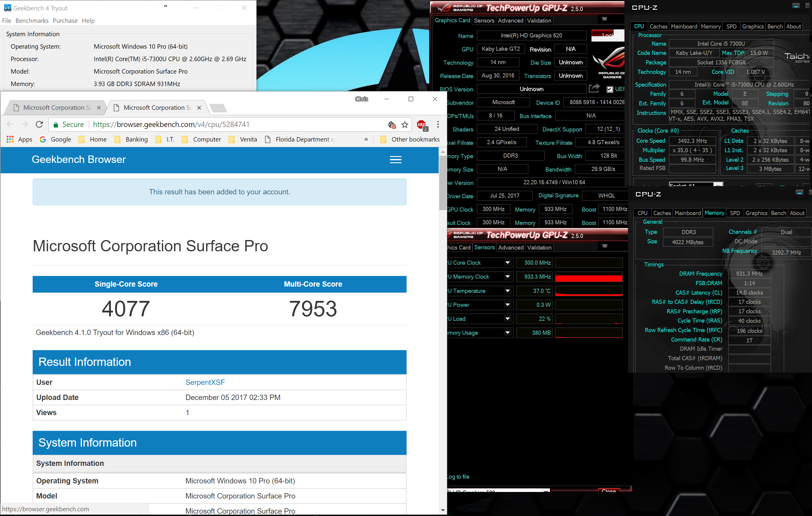The width and height of the screenshot is (812, 516).
Task: Click the lower GPU-Z camera icon
Action: tap(605, 246)
